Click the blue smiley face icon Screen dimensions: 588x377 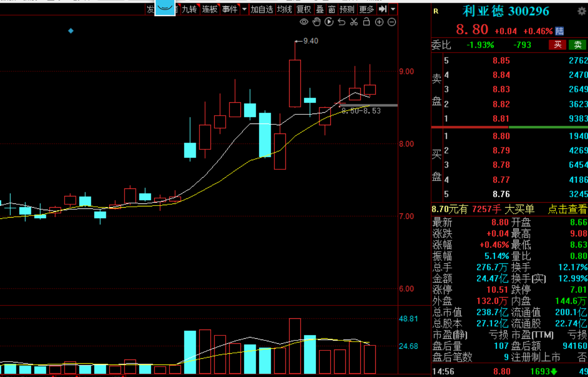click(x=165, y=7)
